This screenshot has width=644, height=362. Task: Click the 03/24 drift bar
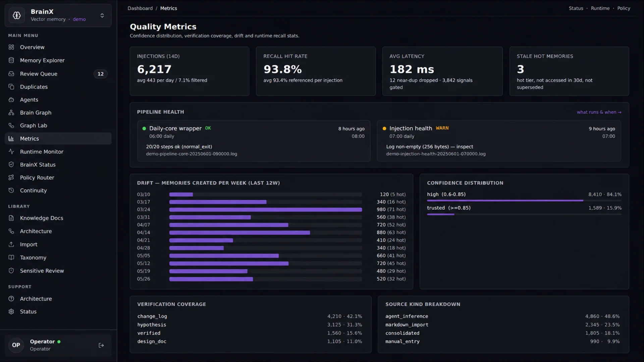[x=265, y=209]
